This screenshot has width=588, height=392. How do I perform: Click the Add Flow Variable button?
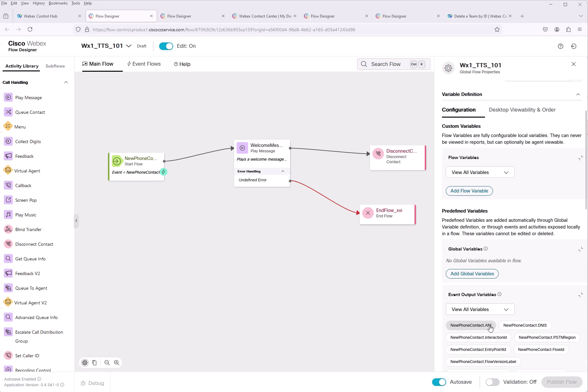[x=469, y=191]
